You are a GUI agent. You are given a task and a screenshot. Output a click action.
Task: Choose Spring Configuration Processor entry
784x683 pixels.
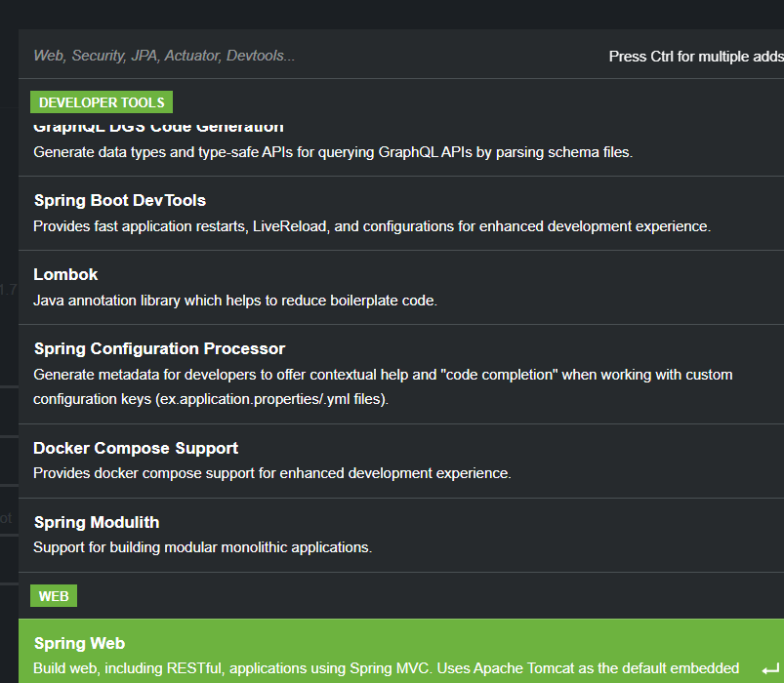tap(401, 375)
